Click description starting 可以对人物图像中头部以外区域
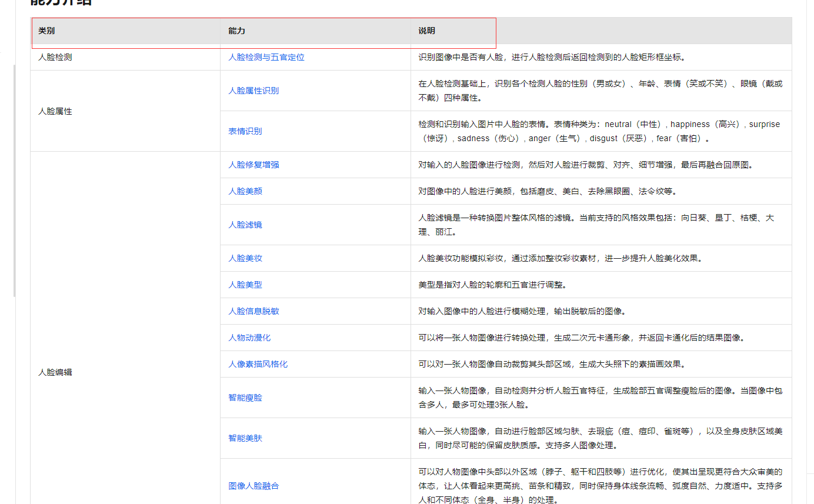The width and height of the screenshot is (814, 504). pyautogui.click(x=601, y=486)
